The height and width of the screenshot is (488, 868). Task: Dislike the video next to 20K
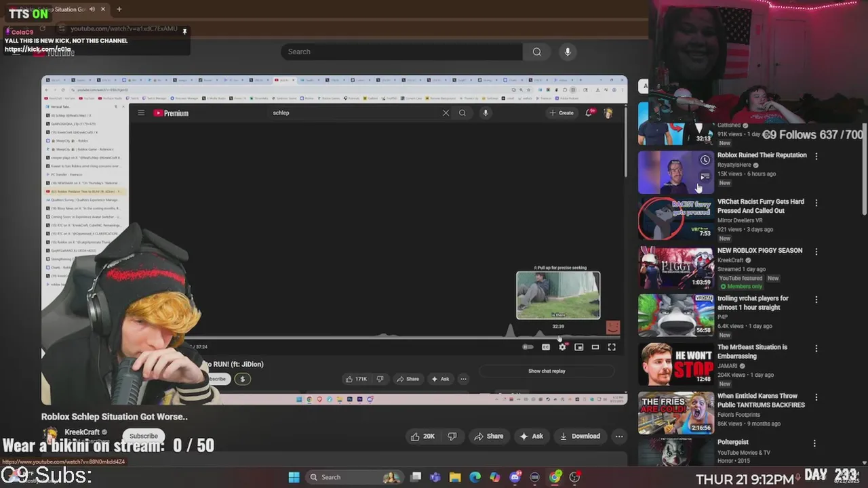(x=452, y=436)
